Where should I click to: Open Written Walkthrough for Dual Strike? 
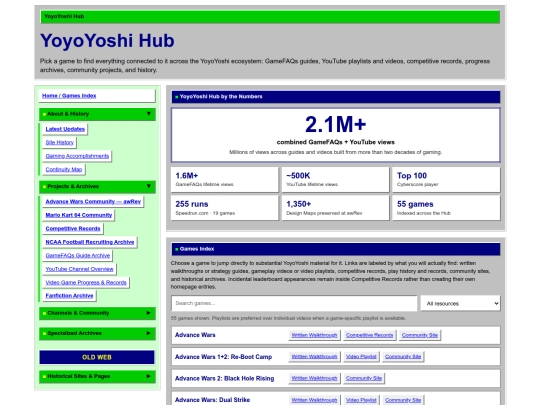click(x=314, y=400)
